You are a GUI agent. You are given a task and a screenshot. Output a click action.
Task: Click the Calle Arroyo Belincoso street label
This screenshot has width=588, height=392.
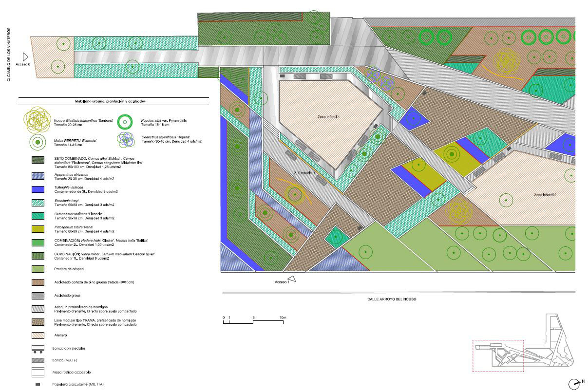[x=392, y=299]
